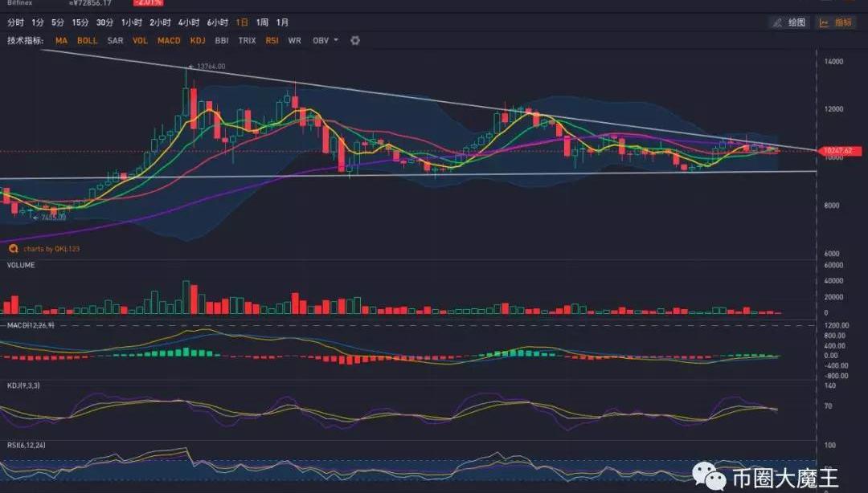Toggle the MACD indicator

(x=169, y=40)
